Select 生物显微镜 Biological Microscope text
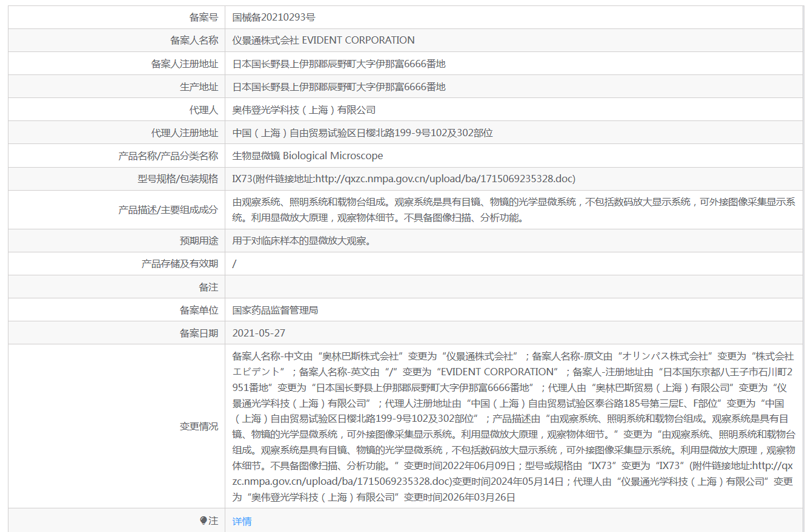Screen dimensions: 805x532 (308, 156)
